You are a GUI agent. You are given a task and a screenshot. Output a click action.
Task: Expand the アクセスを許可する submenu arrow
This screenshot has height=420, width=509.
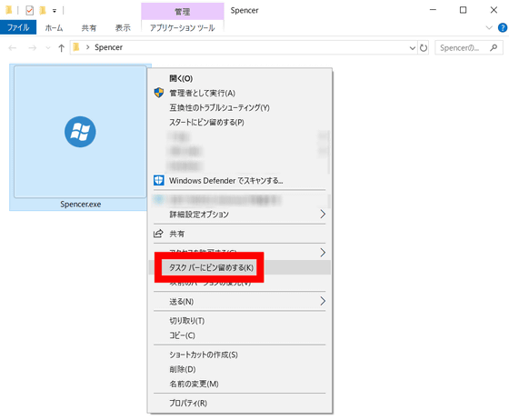323,252
